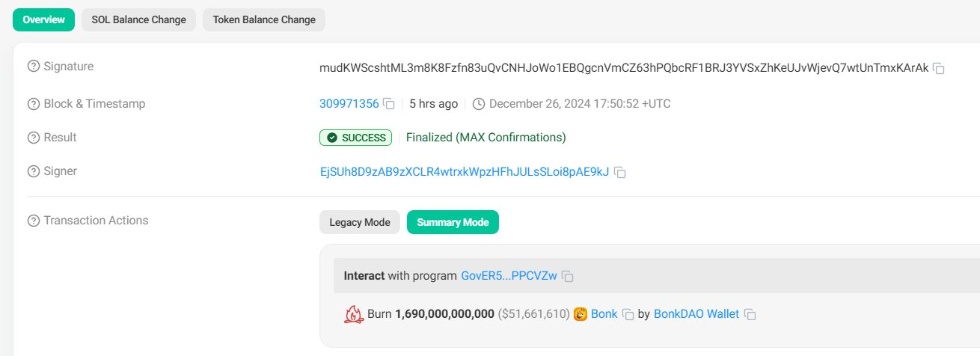The image size is (980, 356).
Task: Copy the transaction signature
Action: click(x=939, y=69)
